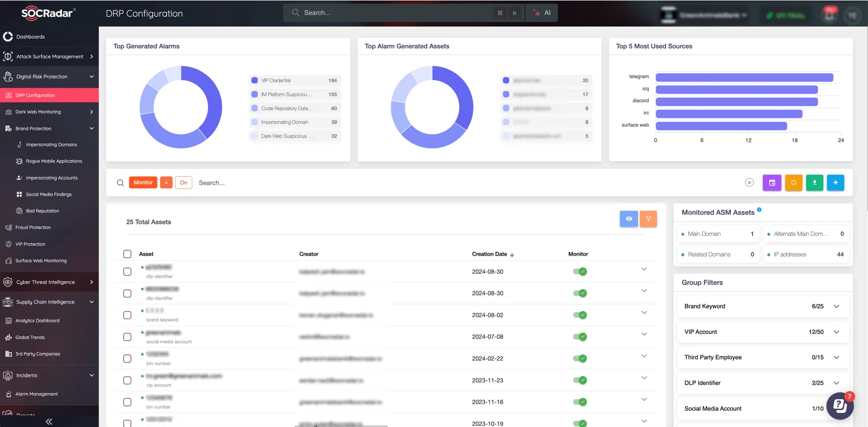The width and height of the screenshot is (868, 427).
Task: Toggle monitor switch for 2023-11-16 asset
Action: click(x=580, y=402)
